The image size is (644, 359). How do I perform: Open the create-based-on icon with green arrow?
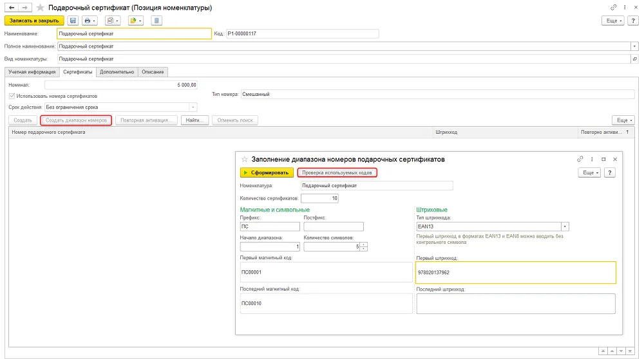tap(135, 21)
